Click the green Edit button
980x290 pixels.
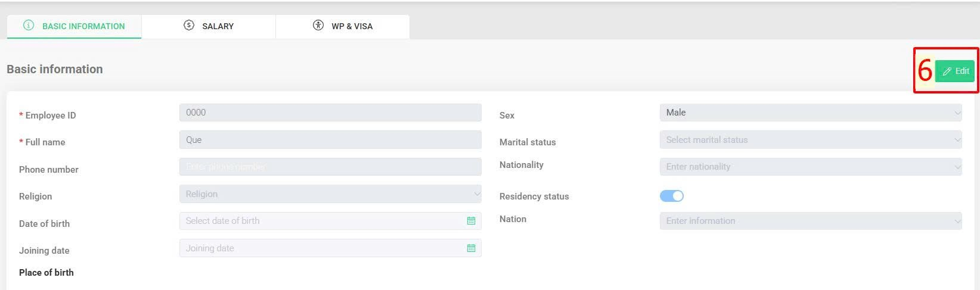click(955, 71)
